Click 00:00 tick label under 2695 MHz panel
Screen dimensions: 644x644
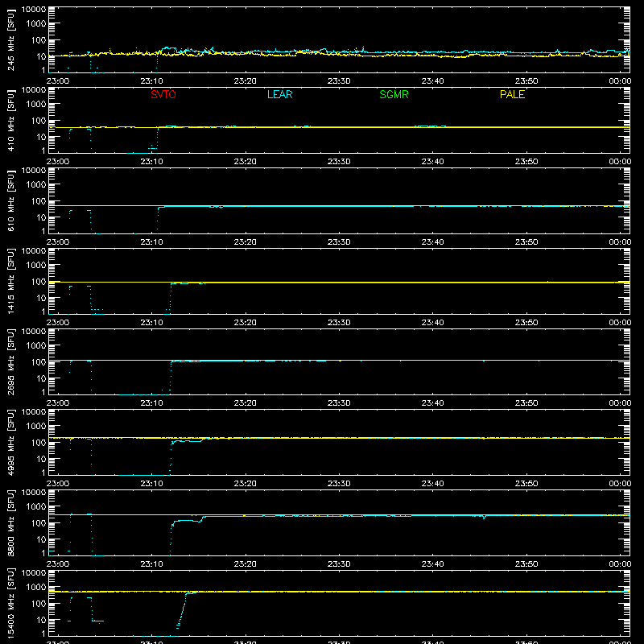click(620, 403)
